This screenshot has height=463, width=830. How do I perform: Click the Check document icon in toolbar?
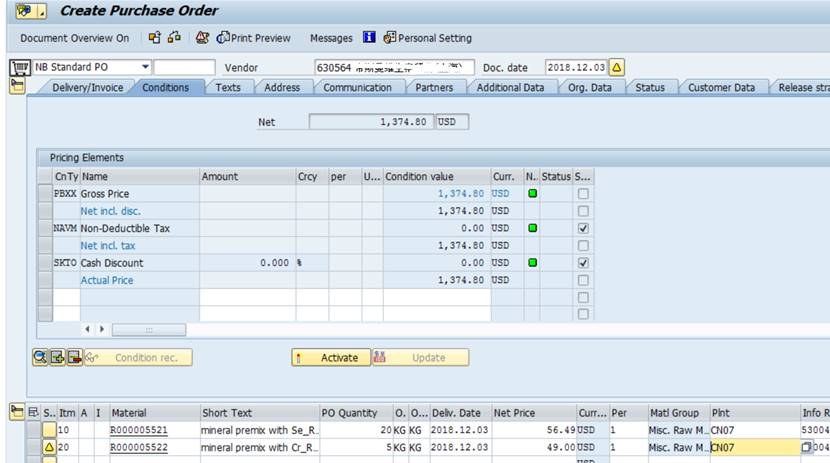click(x=202, y=38)
